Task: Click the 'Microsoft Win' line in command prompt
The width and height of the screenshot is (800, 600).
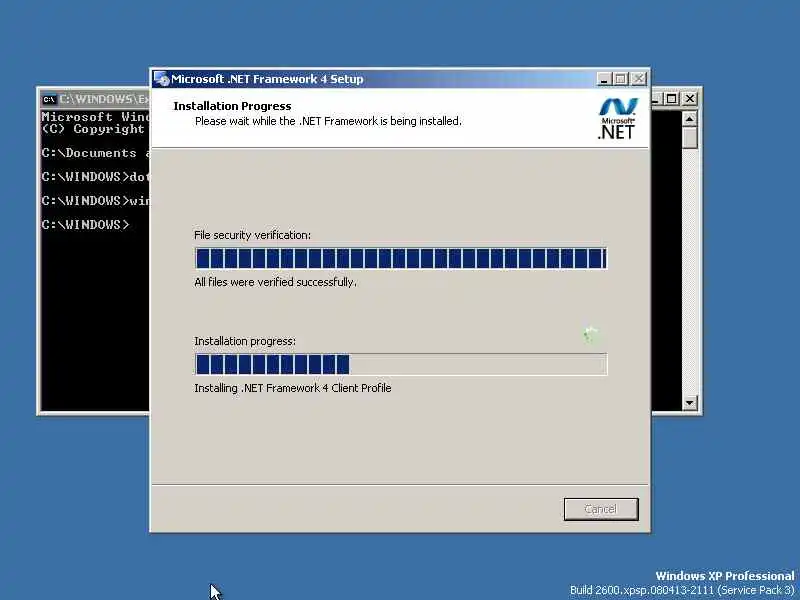Action: point(95,117)
